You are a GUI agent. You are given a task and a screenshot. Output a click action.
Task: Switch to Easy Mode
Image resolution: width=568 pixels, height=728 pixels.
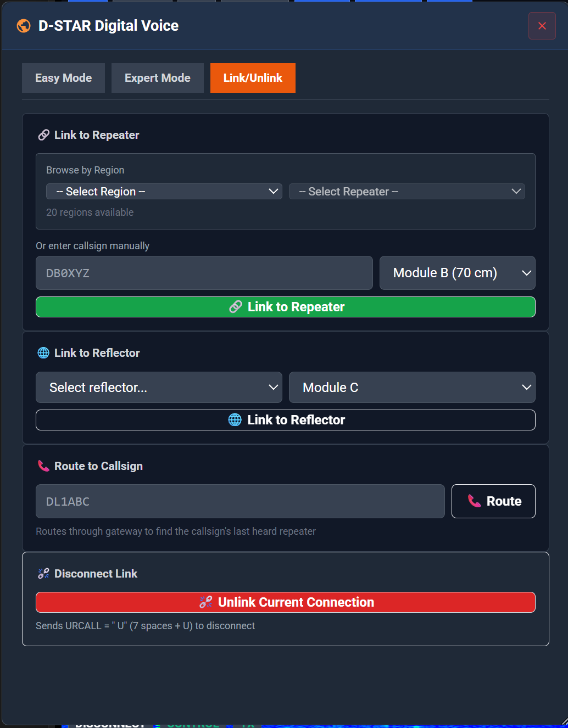[x=63, y=77]
